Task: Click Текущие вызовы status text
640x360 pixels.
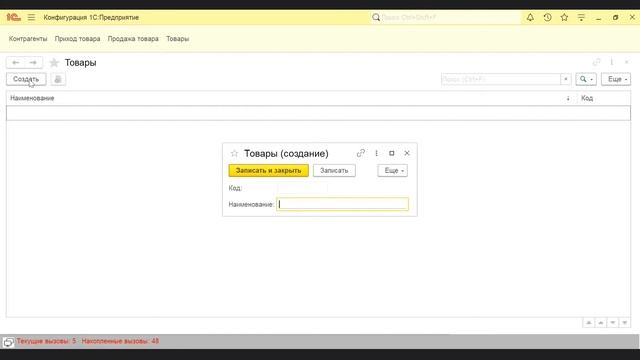Action: pyautogui.click(x=46, y=341)
